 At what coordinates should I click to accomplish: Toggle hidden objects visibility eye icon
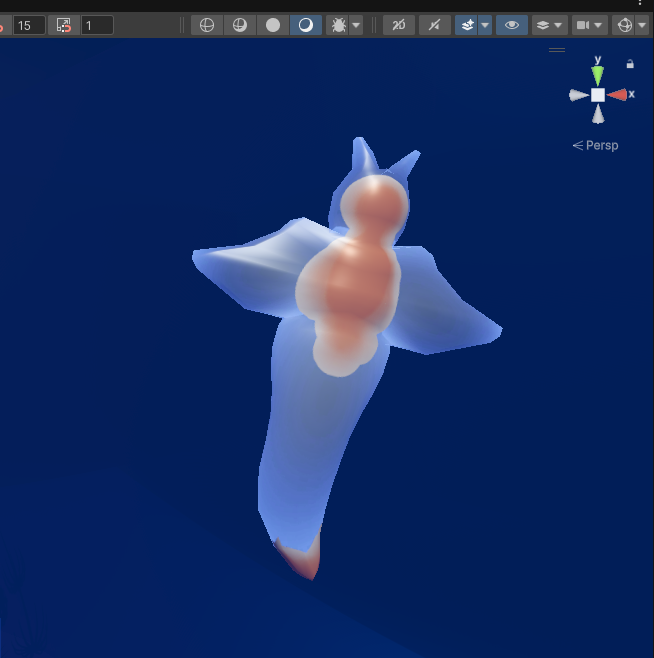pos(512,25)
